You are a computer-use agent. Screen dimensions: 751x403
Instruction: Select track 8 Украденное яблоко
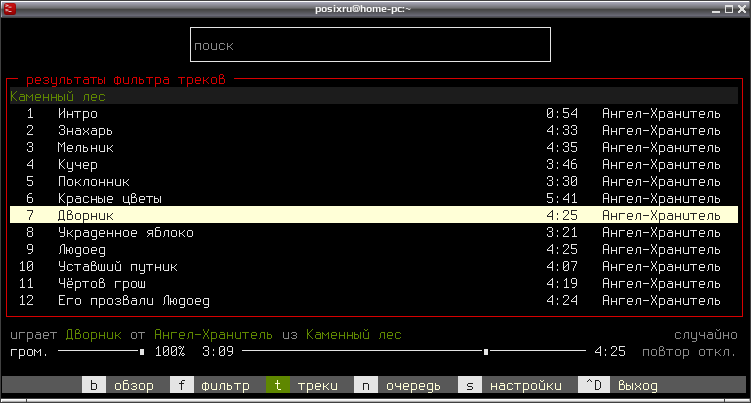[x=374, y=232]
